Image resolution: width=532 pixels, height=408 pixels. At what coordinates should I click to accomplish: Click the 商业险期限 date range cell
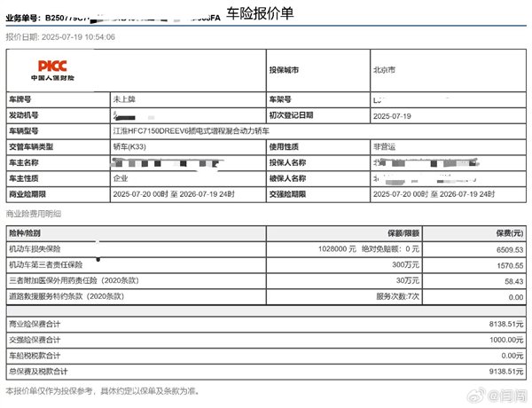pyautogui.click(x=188, y=194)
